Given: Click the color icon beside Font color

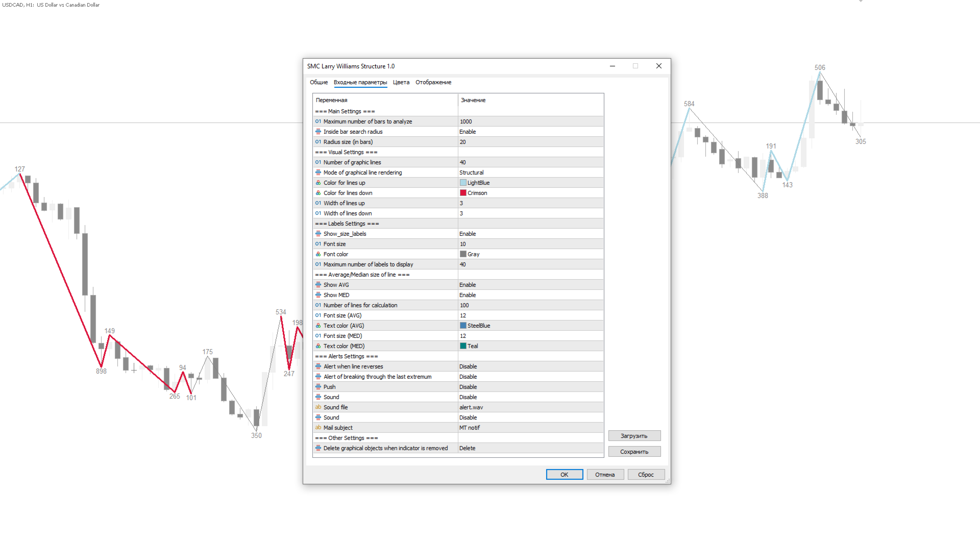Looking at the screenshot, I should click(x=318, y=254).
